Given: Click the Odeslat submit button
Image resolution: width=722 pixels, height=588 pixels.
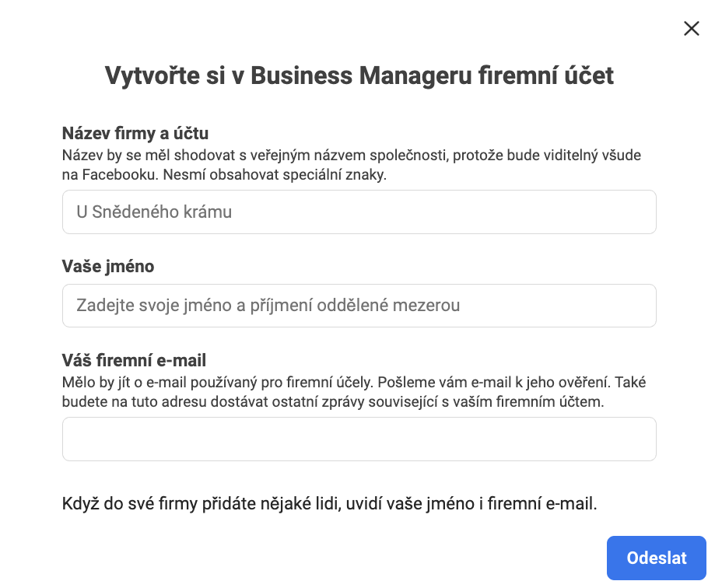Looking at the screenshot, I should click(x=656, y=558).
